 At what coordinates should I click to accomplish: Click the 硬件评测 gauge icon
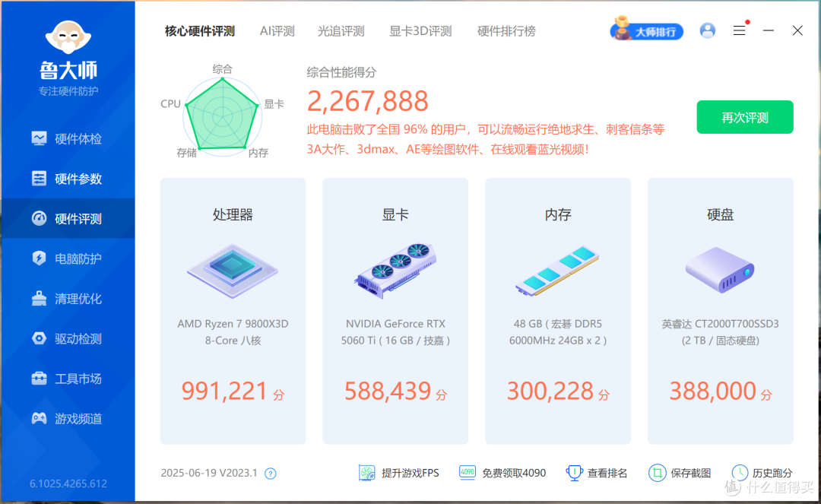(x=39, y=218)
